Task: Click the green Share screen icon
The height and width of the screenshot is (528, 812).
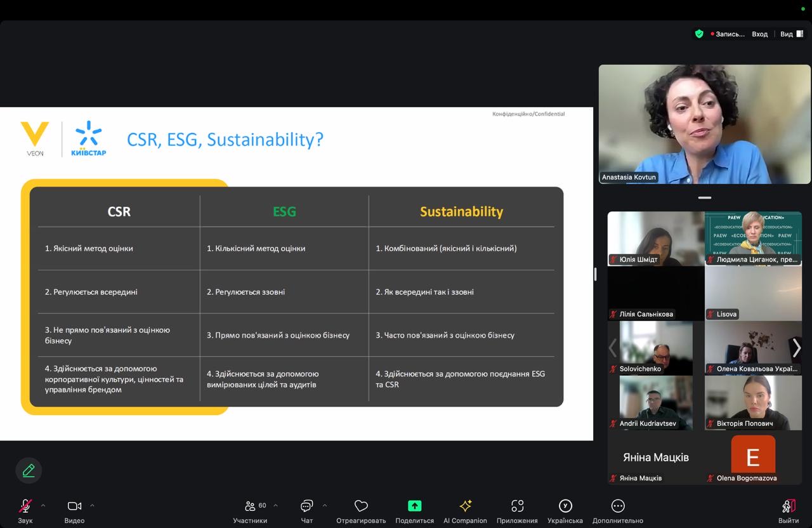Action: tap(414, 506)
